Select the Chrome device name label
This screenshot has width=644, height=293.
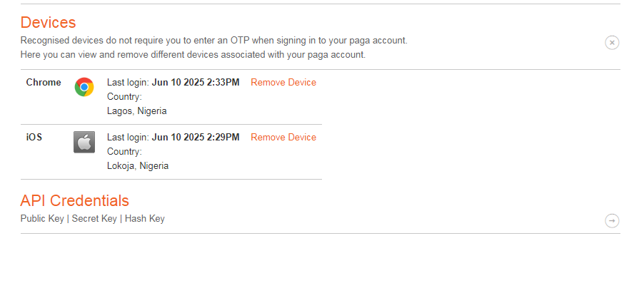(44, 83)
